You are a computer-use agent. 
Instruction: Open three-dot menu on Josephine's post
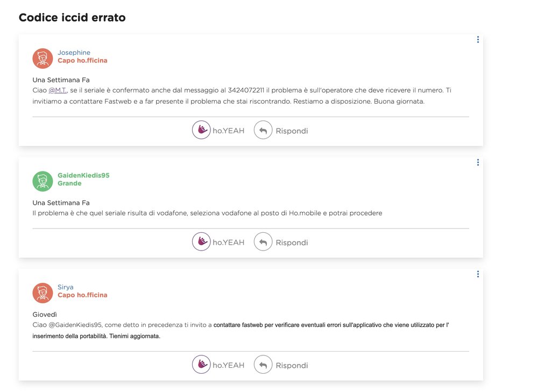(478, 39)
